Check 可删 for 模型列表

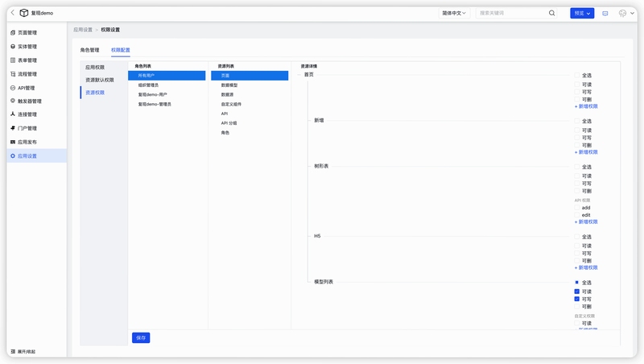pyautogui.click(x=576, y=307)
